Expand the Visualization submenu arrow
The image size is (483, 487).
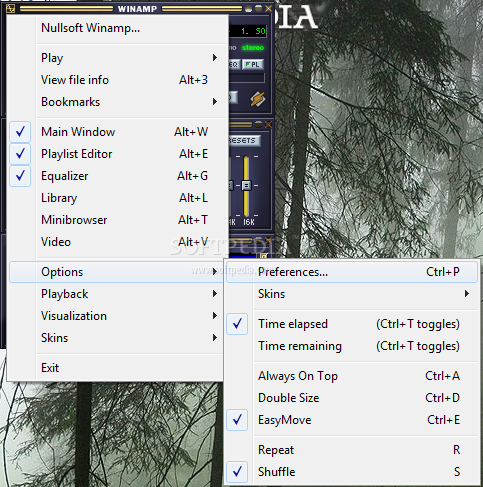pos(215,316)
